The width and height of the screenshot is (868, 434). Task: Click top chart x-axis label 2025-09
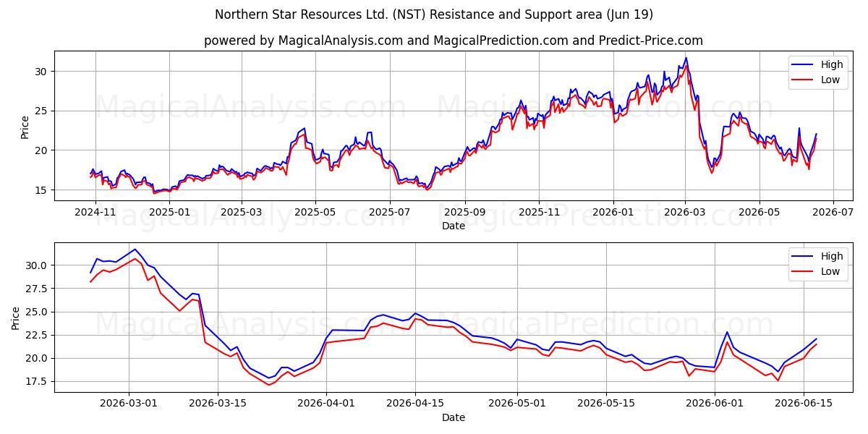tap(465, 213)
